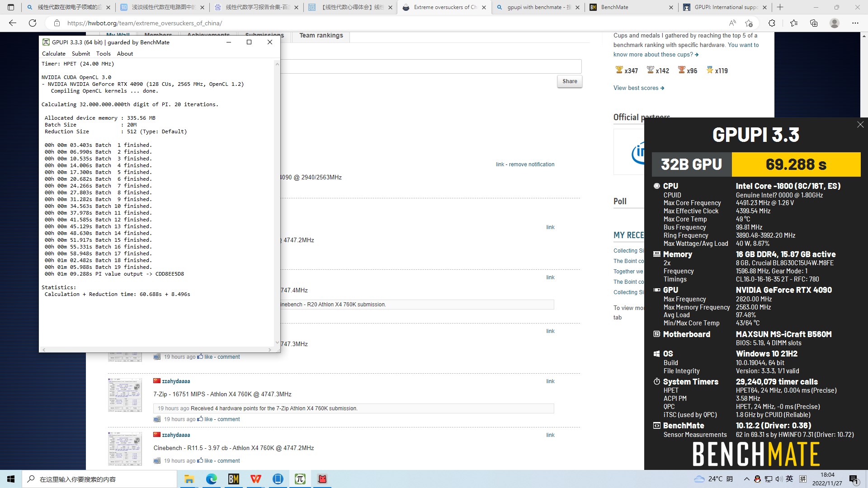
Task: Click the browser back arrow
Action: (13, 23)
